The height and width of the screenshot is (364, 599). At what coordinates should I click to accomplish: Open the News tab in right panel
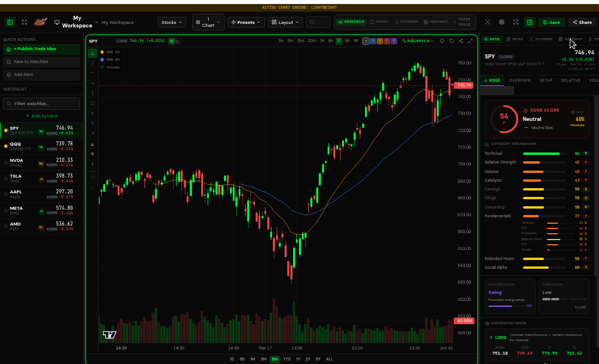515,39
